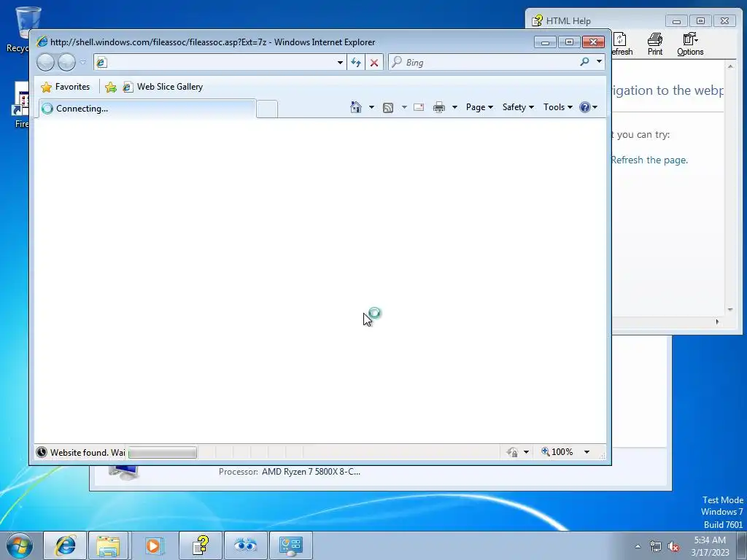Expand the zoom level dropdown arrow
The height and width of the screenshot is (560, 747).
(x=587, y=452)
